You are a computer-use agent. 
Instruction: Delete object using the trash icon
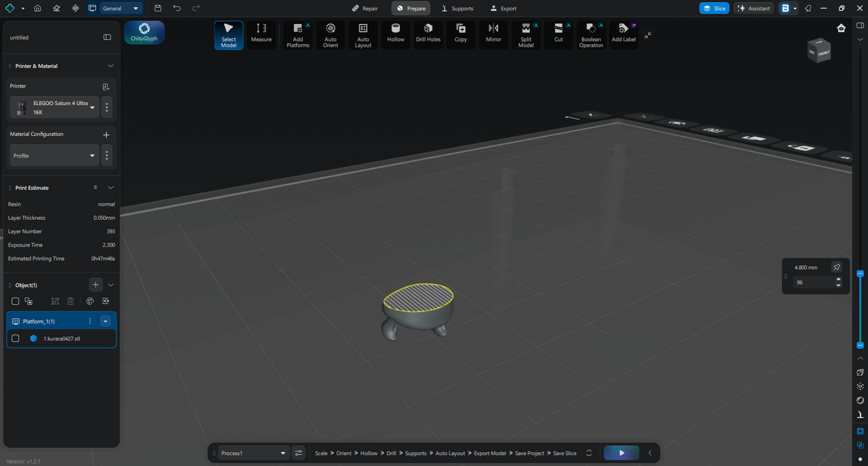(x=70, y=301)
